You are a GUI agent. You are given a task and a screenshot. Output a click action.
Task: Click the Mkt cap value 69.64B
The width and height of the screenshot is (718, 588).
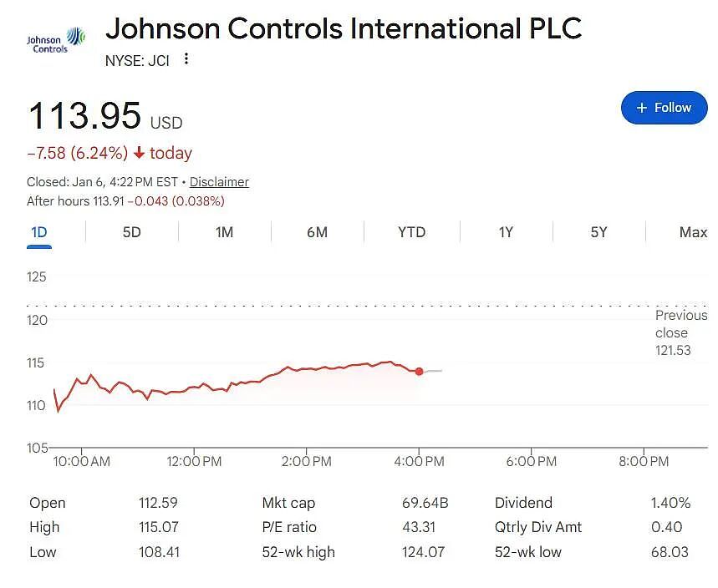[425, 503]
